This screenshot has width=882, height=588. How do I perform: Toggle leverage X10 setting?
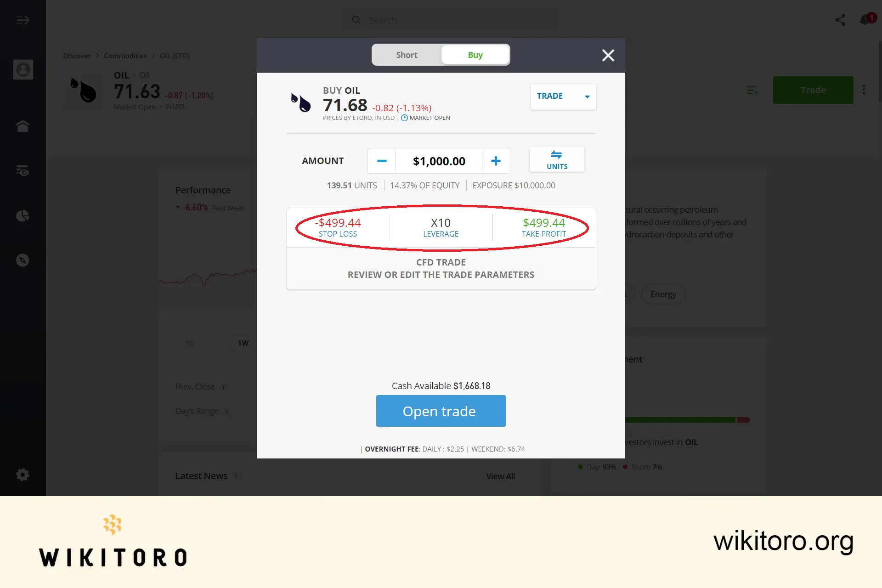point(441,226)
